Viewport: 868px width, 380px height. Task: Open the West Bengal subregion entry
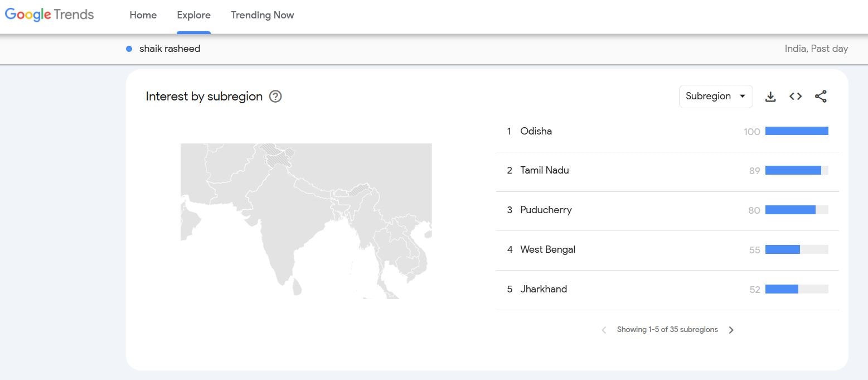pyautogui.click(x=547, y=250)
